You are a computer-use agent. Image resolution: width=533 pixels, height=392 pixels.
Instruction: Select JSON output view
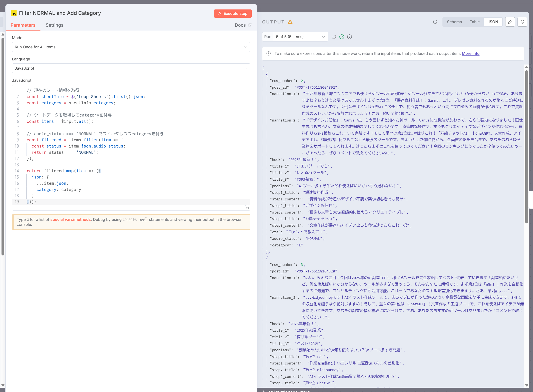tap(492, 22)
